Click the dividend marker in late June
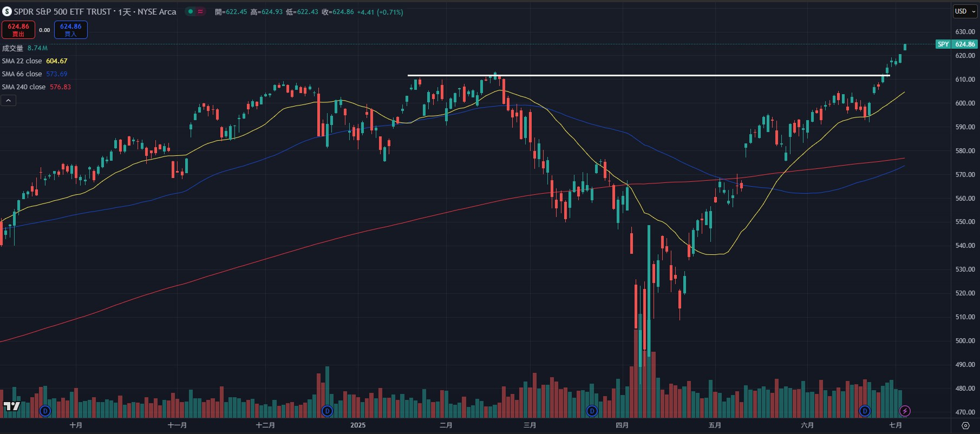Image resolution: width=980 pixels, height=434 pixels. 865,411
